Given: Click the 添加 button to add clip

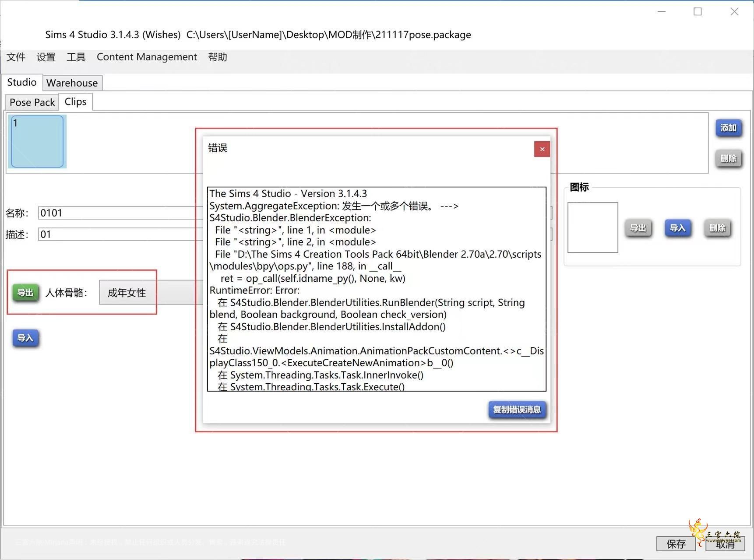Looking at the screenshot, I should click(x=729, y=128).
